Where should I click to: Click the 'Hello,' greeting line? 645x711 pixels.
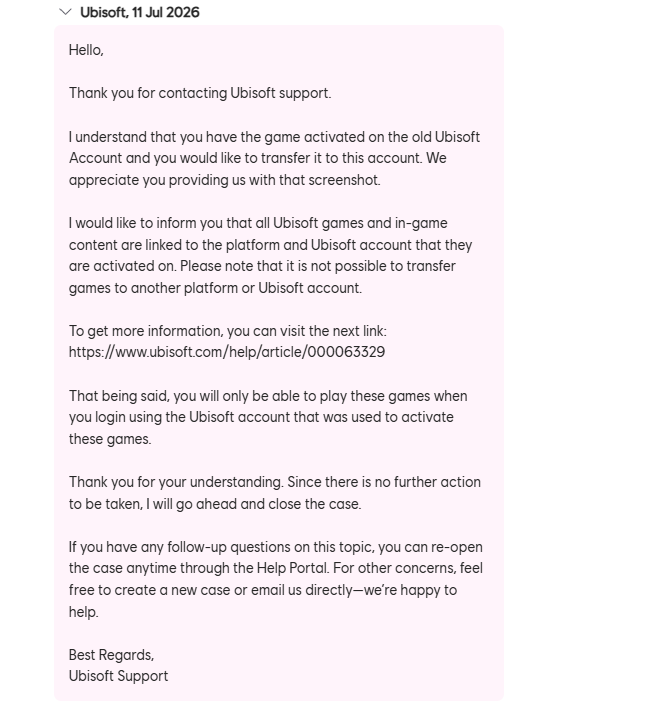click(x=86, y=50)
